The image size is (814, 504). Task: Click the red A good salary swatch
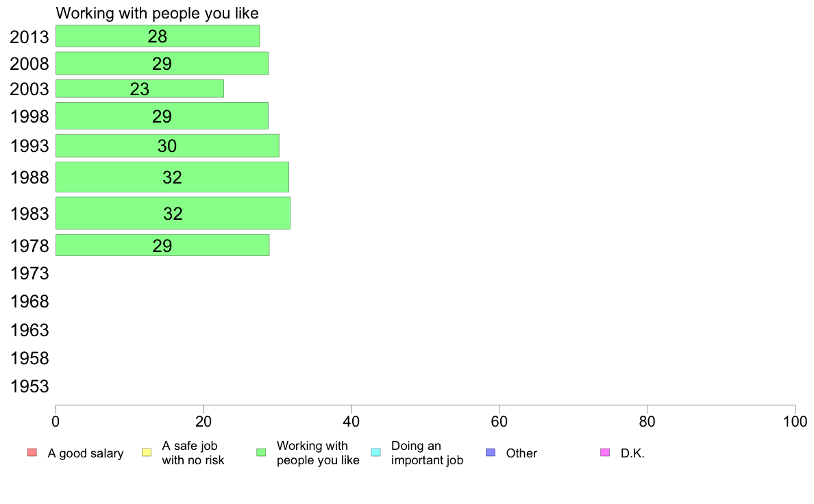32,453
